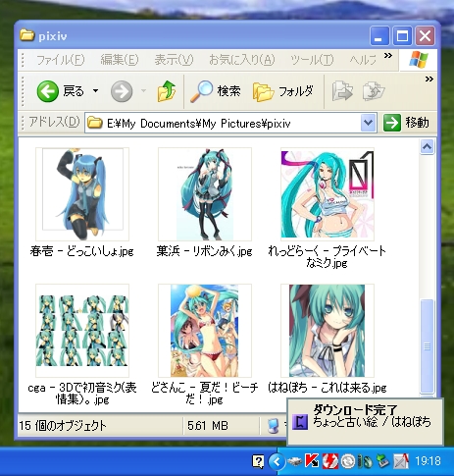Maximize the pixiv window
This screenshot has width=454, height=476.
(x=402, y=36)
